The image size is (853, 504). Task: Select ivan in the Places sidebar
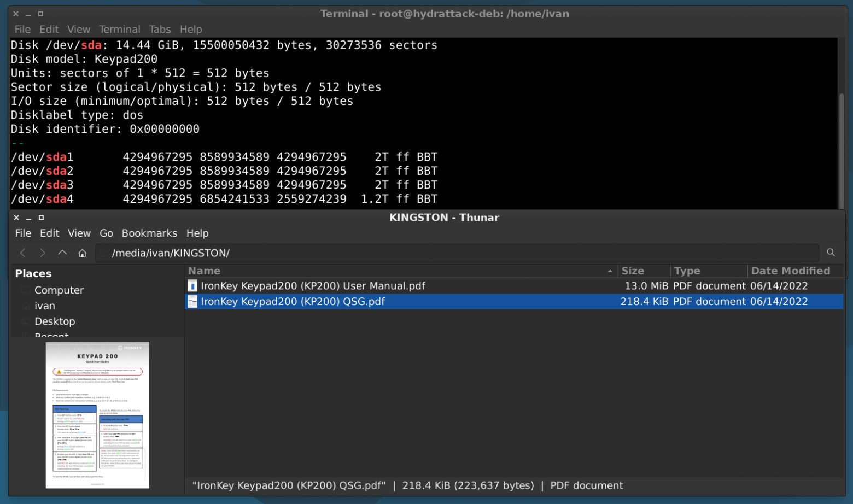click(x=45, y=306)
